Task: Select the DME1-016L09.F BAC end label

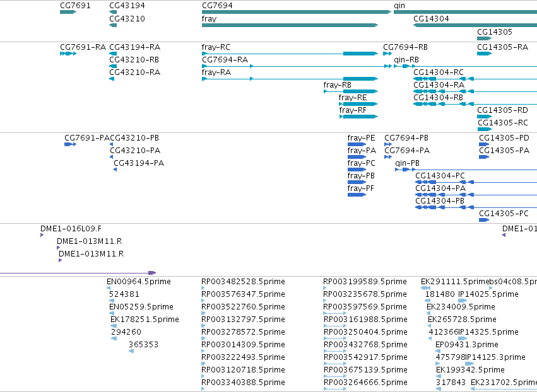Action: [x=71, y=229]
